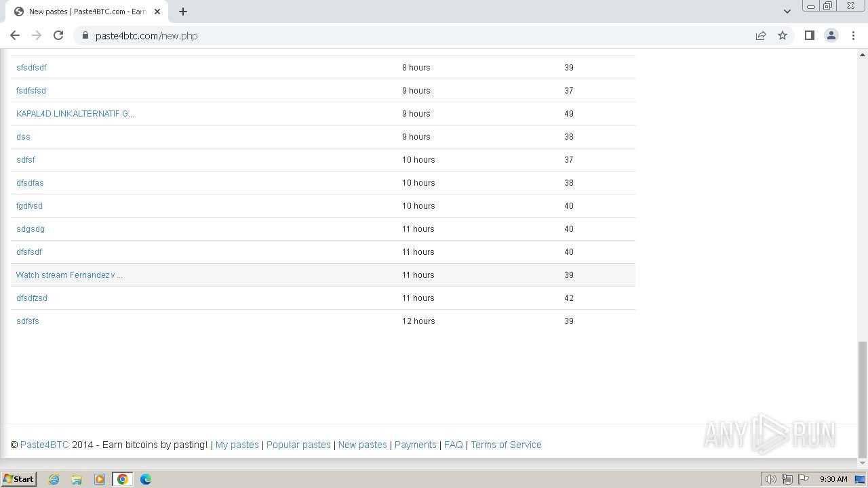Click the page vertical scrollbar thumb

(862, 400)
